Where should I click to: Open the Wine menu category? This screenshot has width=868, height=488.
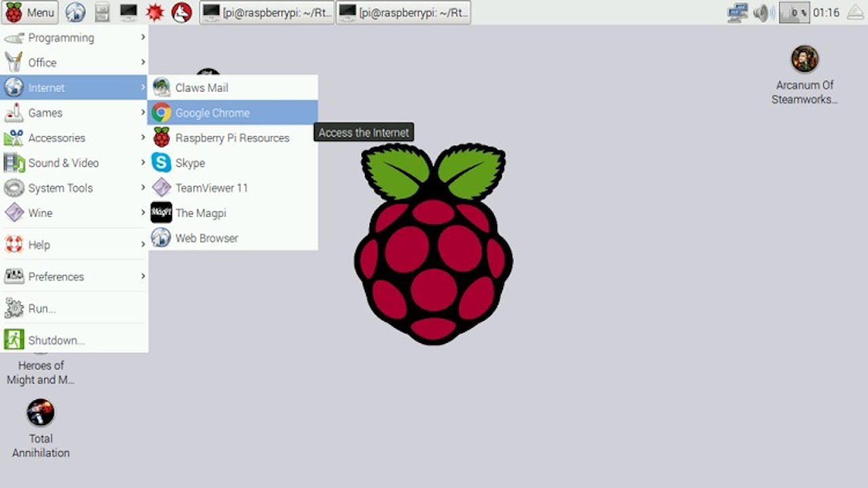click(x=74, y=213)
